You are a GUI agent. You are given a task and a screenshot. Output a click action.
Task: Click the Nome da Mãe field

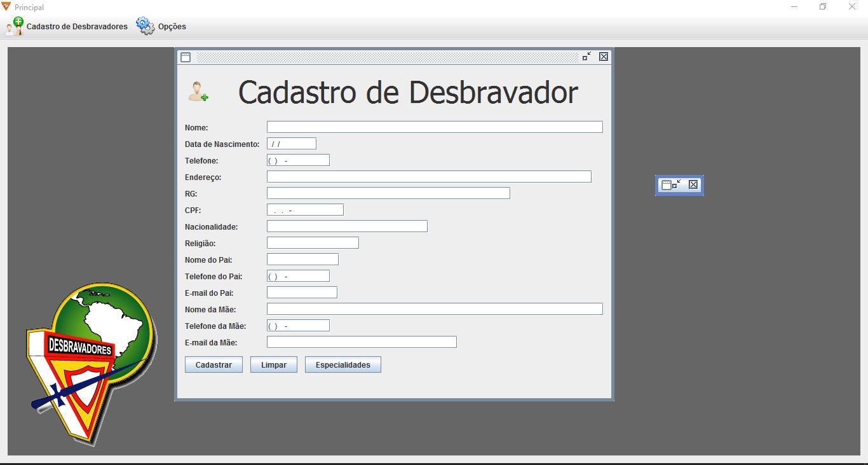[x=435, y=309]
